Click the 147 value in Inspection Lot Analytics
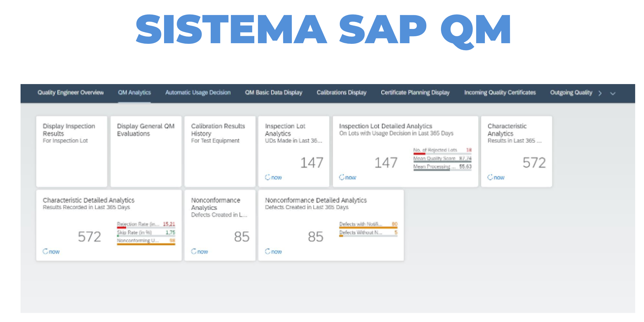Image resolution: width=644 pixels, height=322 pixels. point(312,163)
